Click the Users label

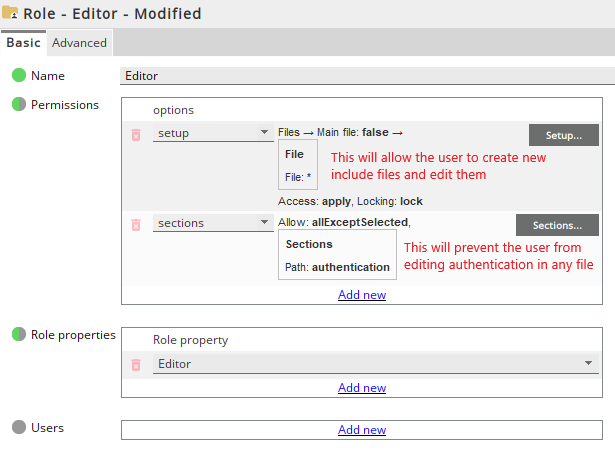pyautogui.click(x=47, y=428)
